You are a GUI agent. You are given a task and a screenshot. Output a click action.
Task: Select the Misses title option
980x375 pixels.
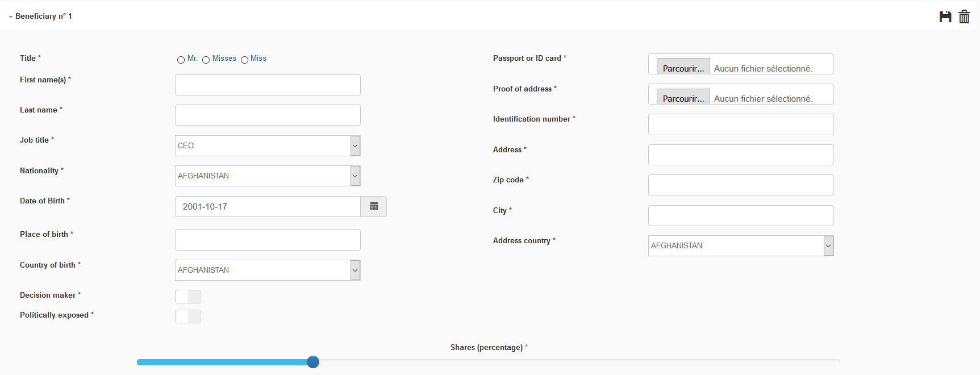tap(206, 60)
